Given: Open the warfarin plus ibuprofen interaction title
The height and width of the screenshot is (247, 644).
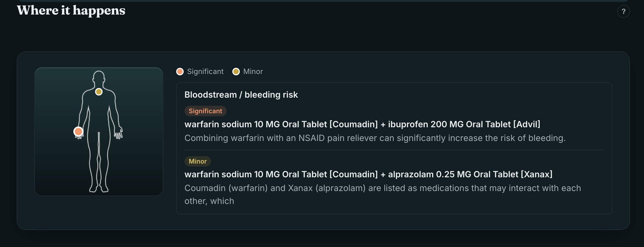Looking at the screenshot, I should point(362,124).
